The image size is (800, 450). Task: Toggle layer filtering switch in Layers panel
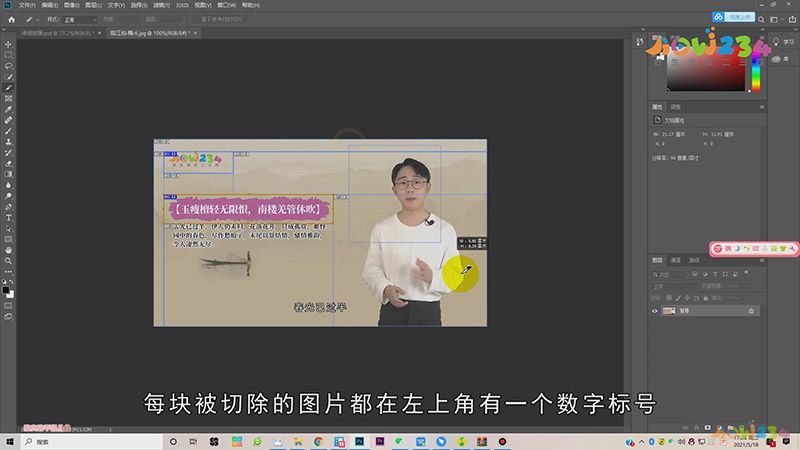tap(746, 273)
